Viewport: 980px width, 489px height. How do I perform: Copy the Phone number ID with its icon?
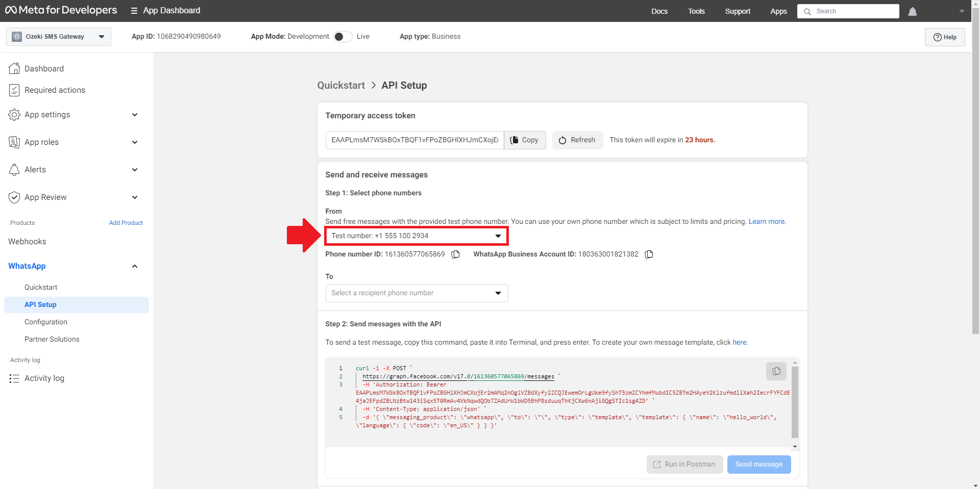click(455, 254)
